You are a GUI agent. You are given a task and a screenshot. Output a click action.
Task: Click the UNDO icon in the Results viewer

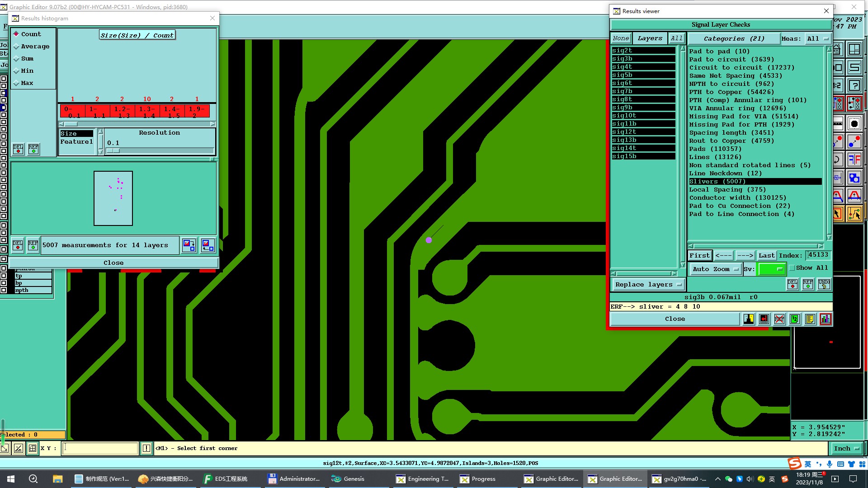click(824, 284)
